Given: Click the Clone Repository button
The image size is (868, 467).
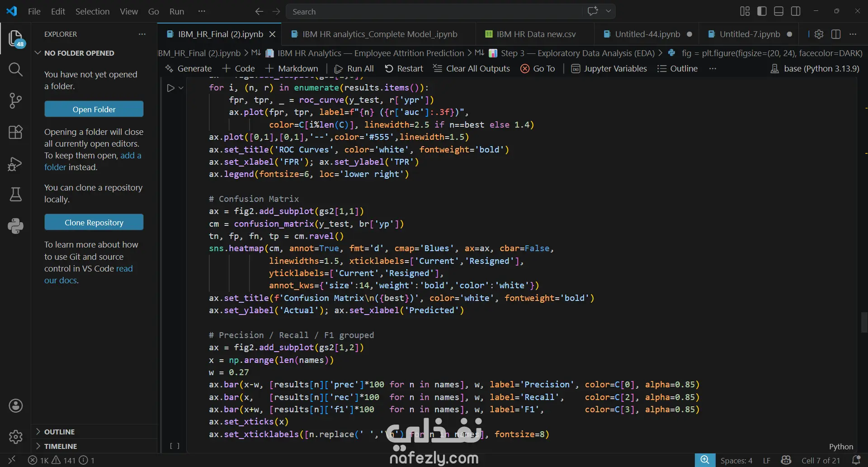Looking at the screenshot, I should (x=94, y=222).
